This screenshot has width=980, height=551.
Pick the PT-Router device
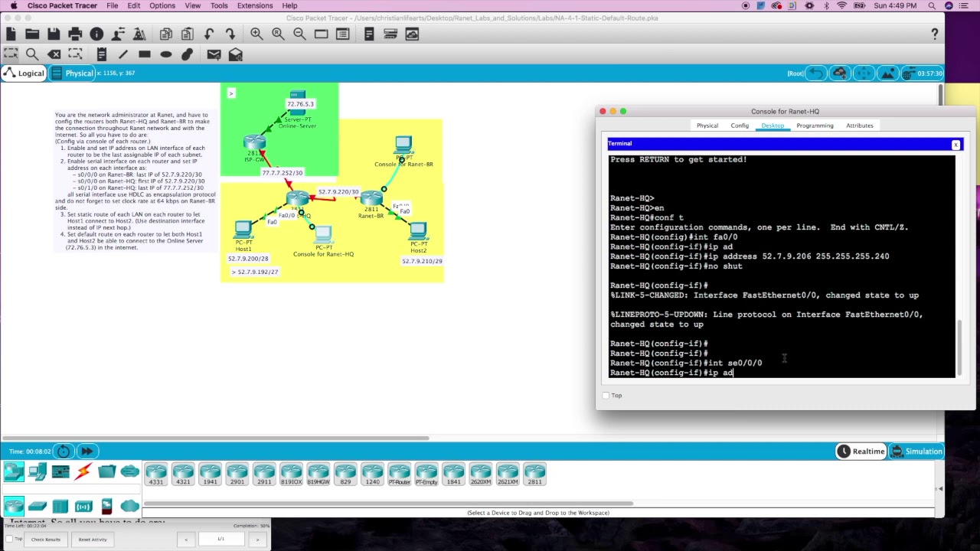399,474
